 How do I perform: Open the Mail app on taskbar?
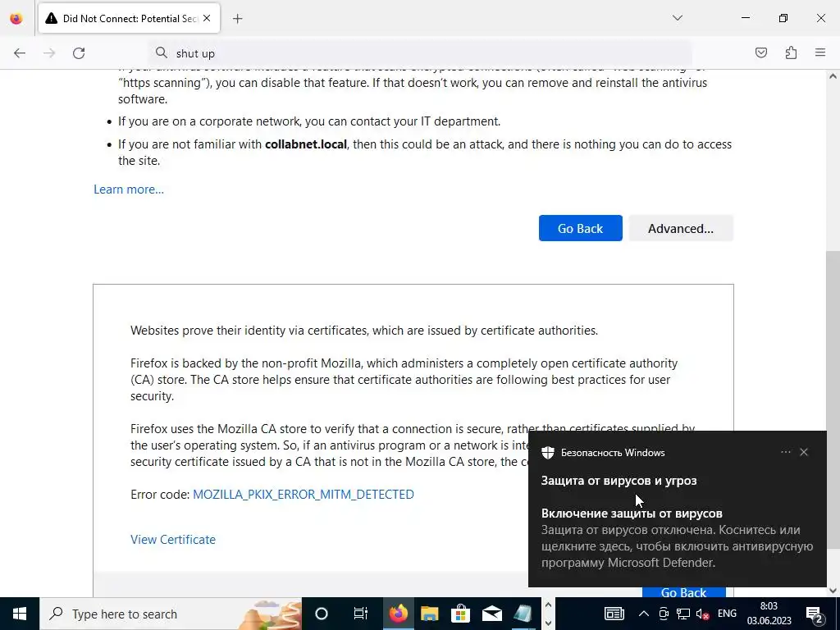coord(491,614)
